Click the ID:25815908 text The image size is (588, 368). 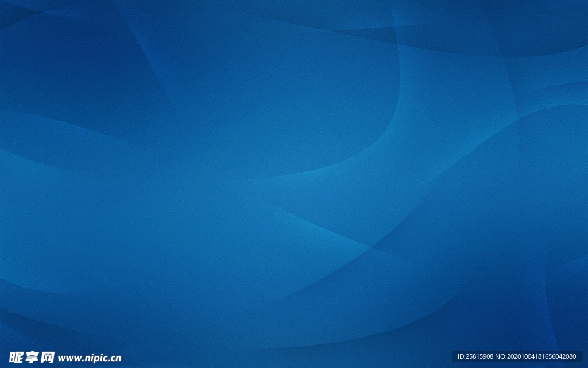(475, 356)
